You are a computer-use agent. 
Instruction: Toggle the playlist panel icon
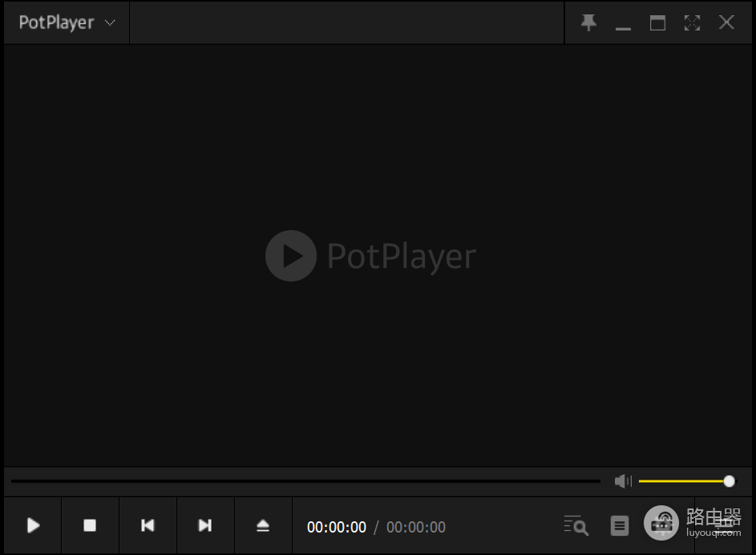click(620, 525)
